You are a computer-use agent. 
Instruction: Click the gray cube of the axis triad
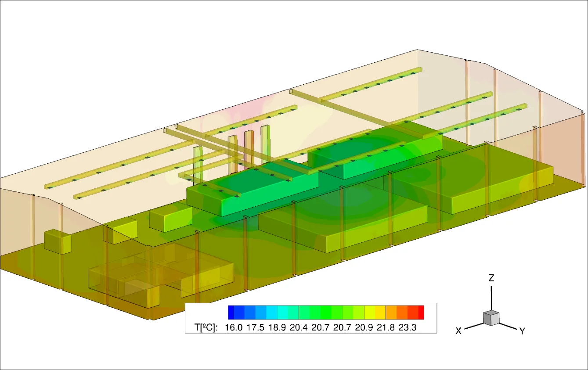491,318
